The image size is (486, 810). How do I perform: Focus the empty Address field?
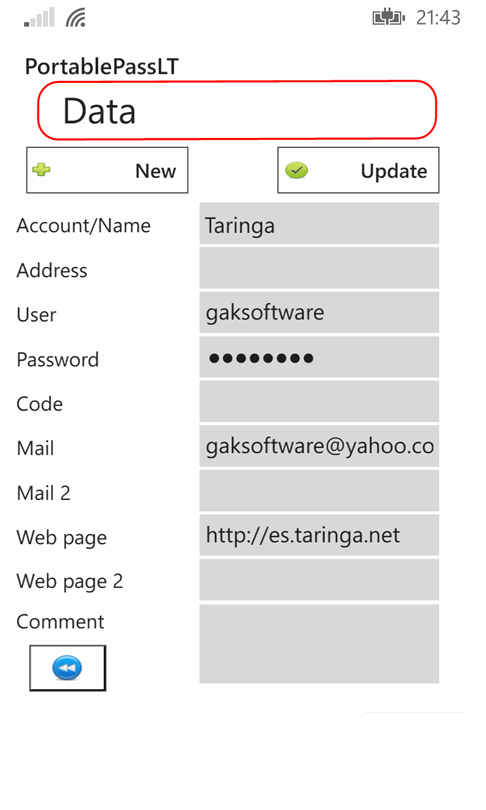pos(319,268)
